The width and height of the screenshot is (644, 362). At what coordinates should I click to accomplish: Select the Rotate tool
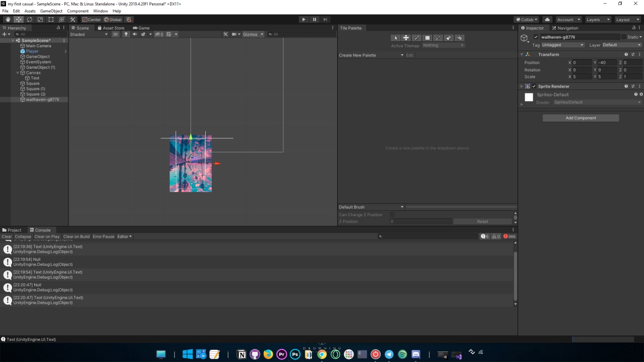[x=30, y=20]
